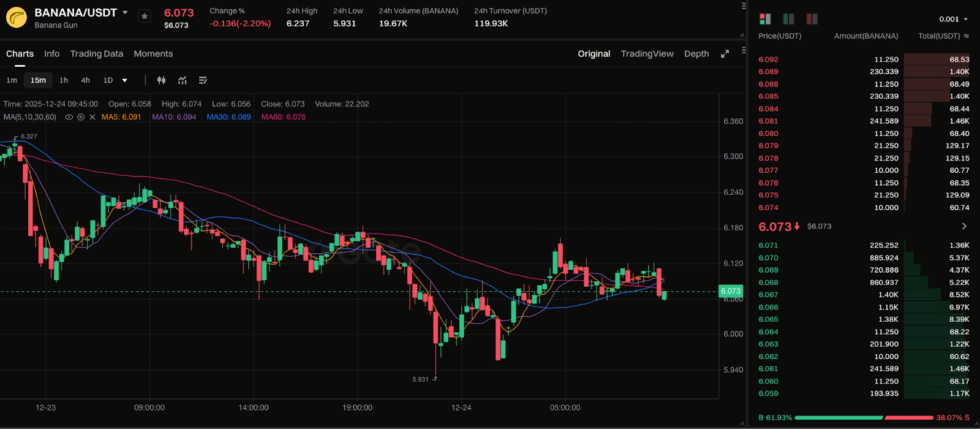
Task: Open the Moments tab
Action: [153, 54]
